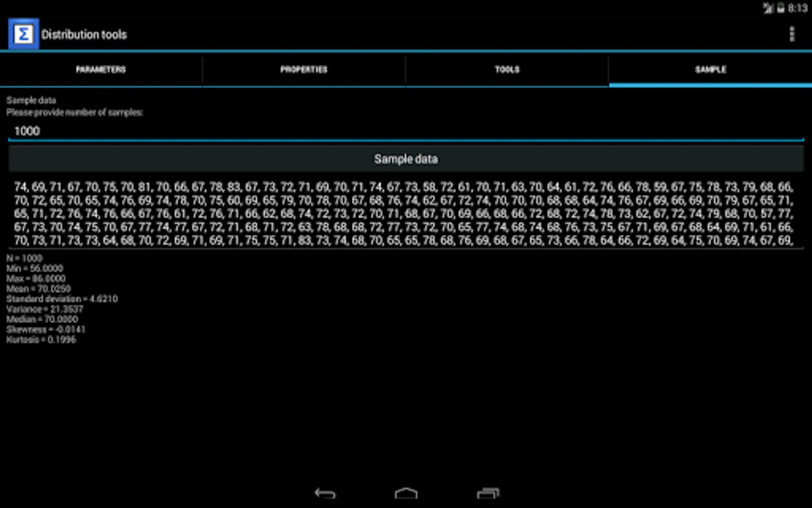Open the overflow menu (three dots)
812x508 pixels.
(792, 34)
